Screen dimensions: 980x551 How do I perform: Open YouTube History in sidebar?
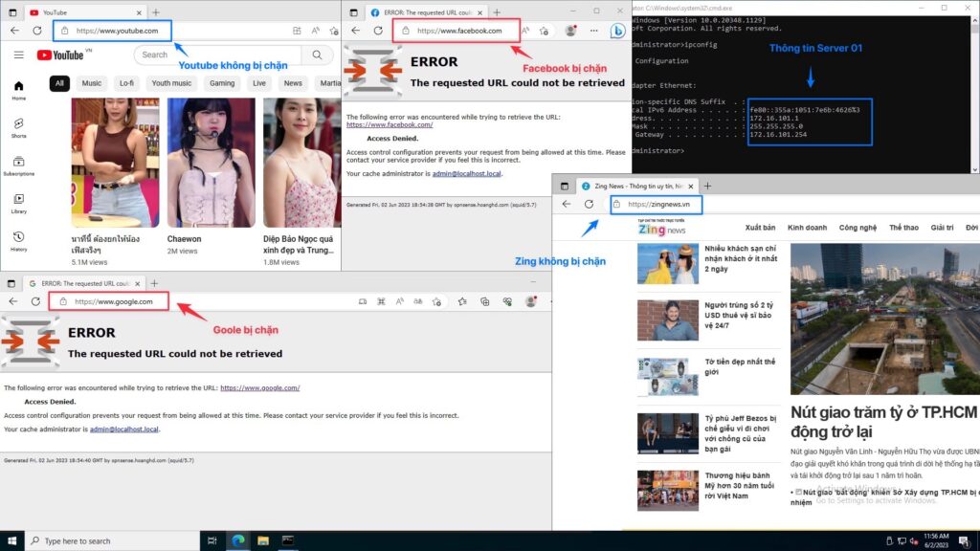coord(19,240)
